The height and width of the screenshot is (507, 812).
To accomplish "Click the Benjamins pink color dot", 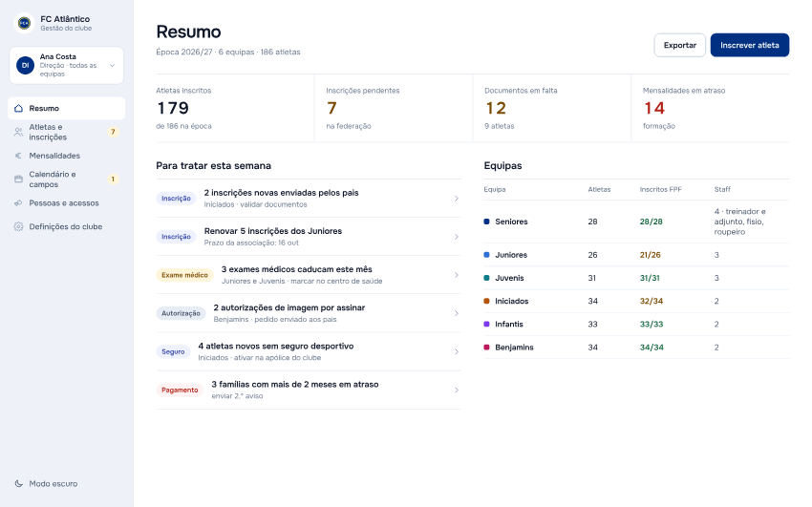I will click(486, 348).
